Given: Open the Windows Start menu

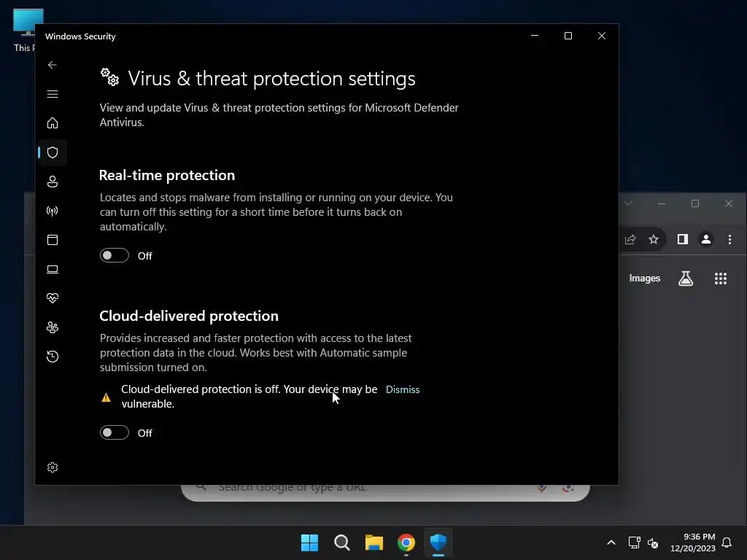Looking at the screenshot, I should click(x=309, y=542).
